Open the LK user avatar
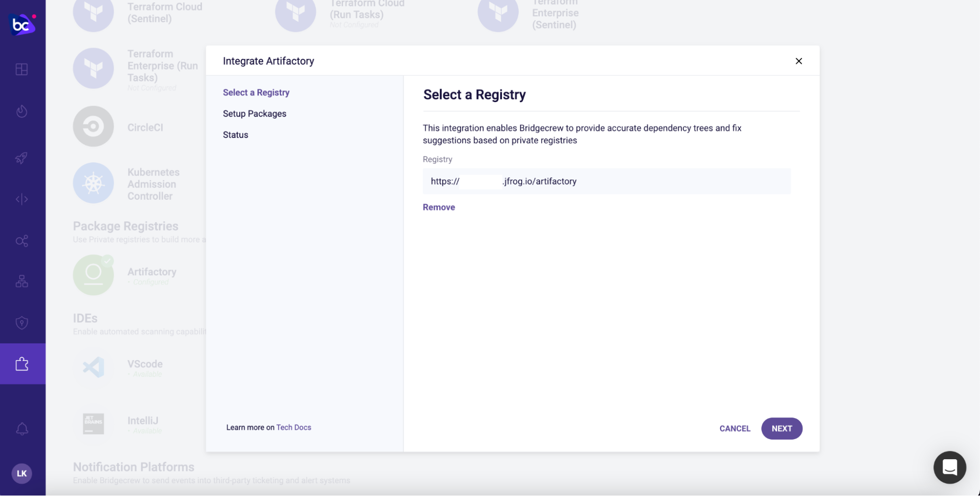The image size is (980, 496). point(22,473)
